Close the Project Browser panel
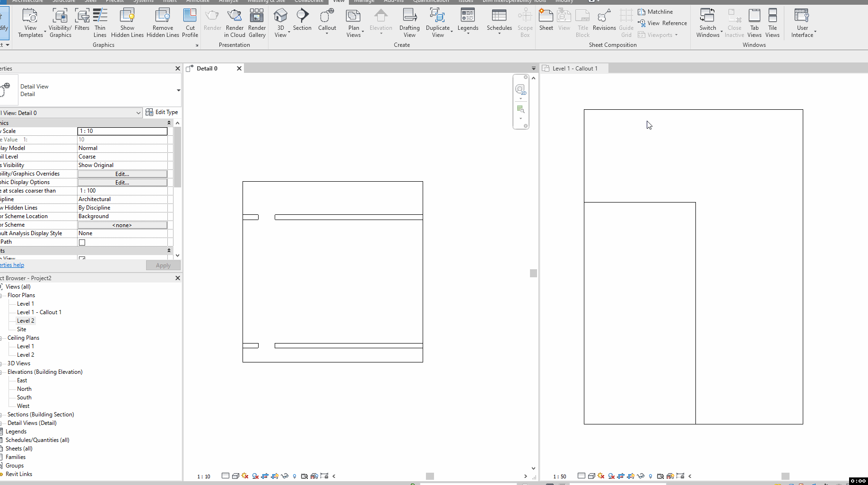 (x=178, y=278)
